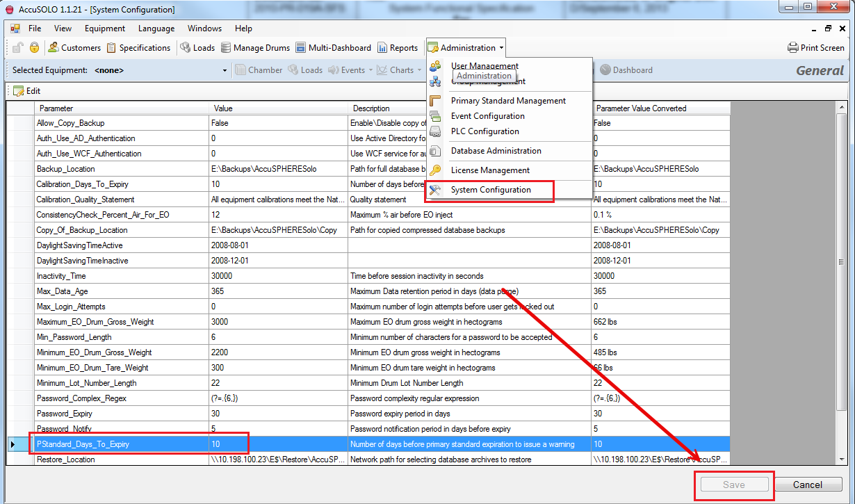This screenshot has height=504, width=855.
Task: Expand the Administration dropdown arrow
Action: click(501, 48)
